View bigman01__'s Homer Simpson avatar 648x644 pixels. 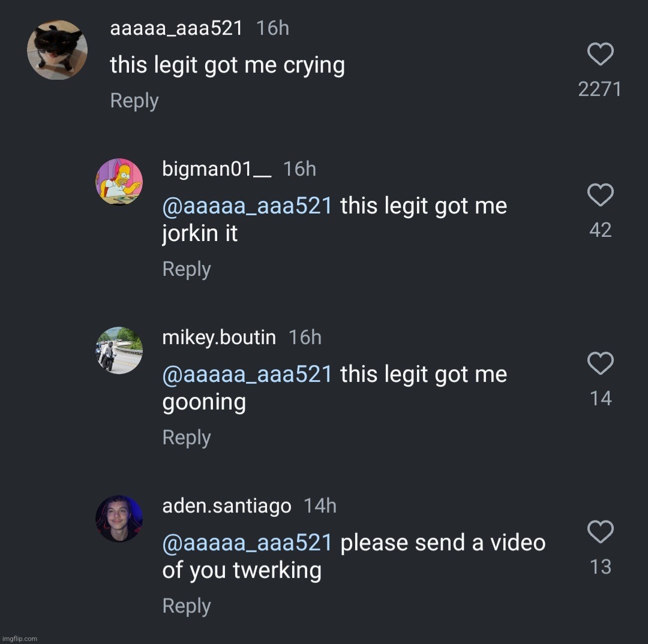119,182
